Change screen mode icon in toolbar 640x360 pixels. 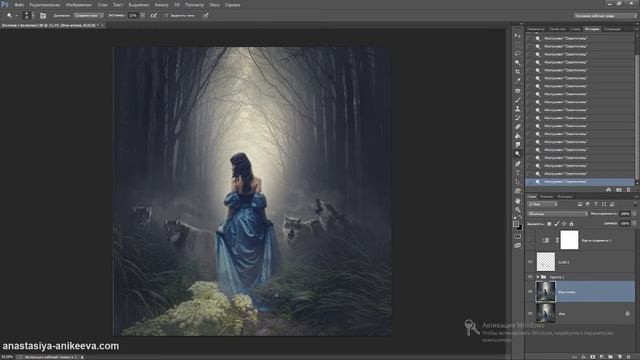point(518,245)
